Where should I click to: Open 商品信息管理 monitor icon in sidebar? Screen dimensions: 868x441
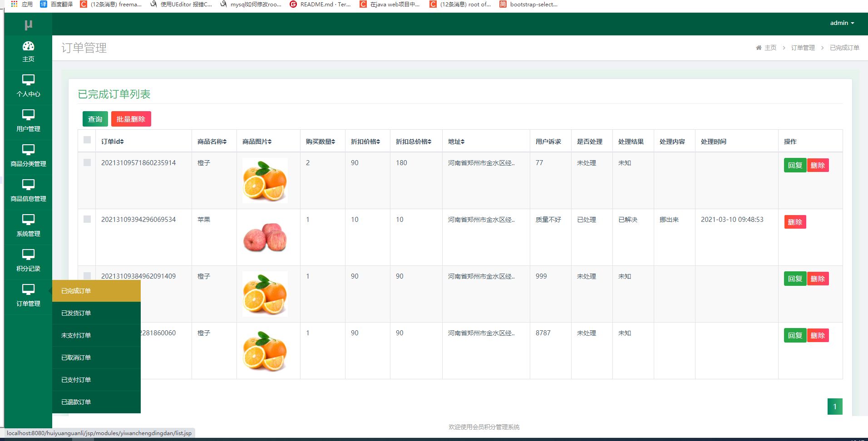click(28, 185)
